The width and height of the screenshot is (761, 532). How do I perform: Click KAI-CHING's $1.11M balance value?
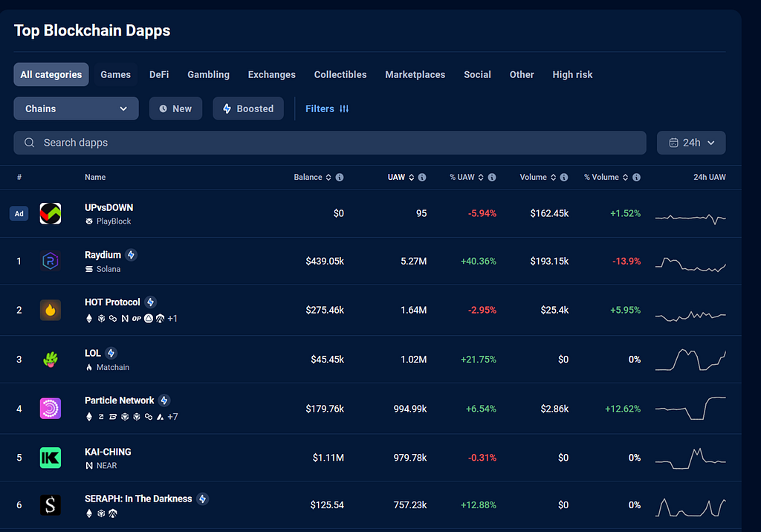pyautogui.click(x=328, y=458)
